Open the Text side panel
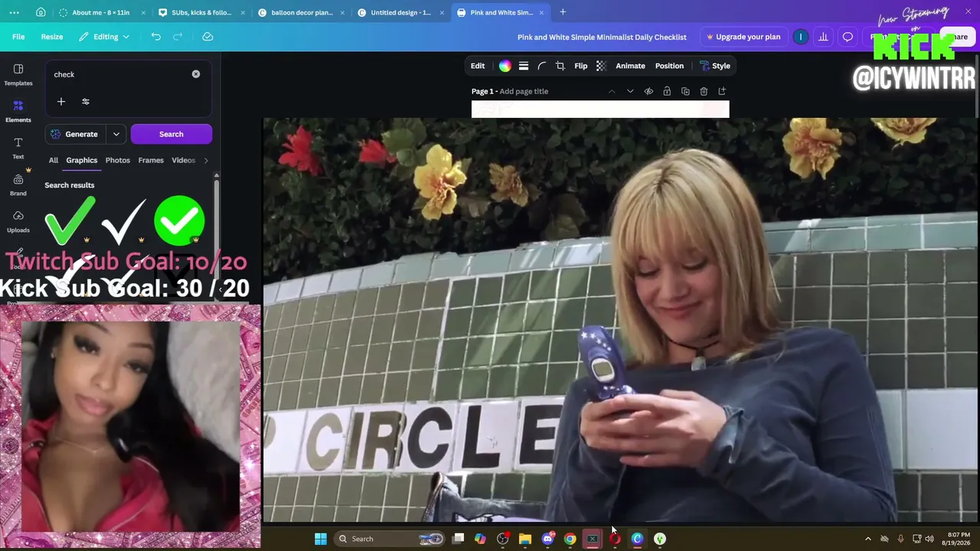 (18, 148)
